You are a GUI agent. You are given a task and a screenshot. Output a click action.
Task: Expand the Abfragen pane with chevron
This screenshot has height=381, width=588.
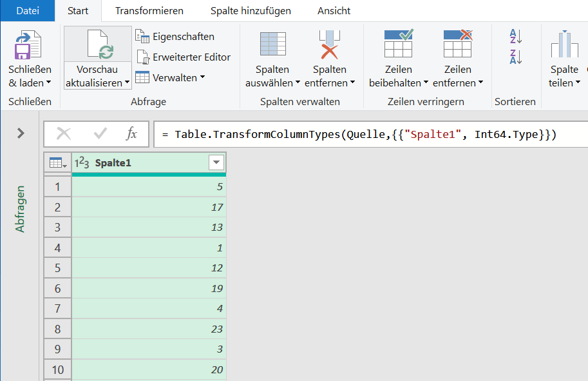click(21, 133)
